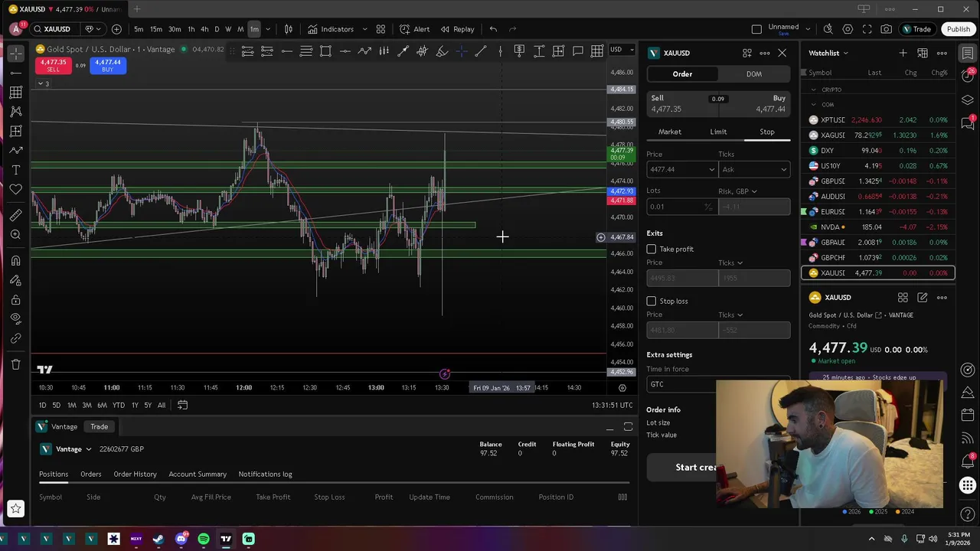Viewport: 980px width, 551px height.
Task: Open the chart layout selector square icon
Action: (756, 29)
